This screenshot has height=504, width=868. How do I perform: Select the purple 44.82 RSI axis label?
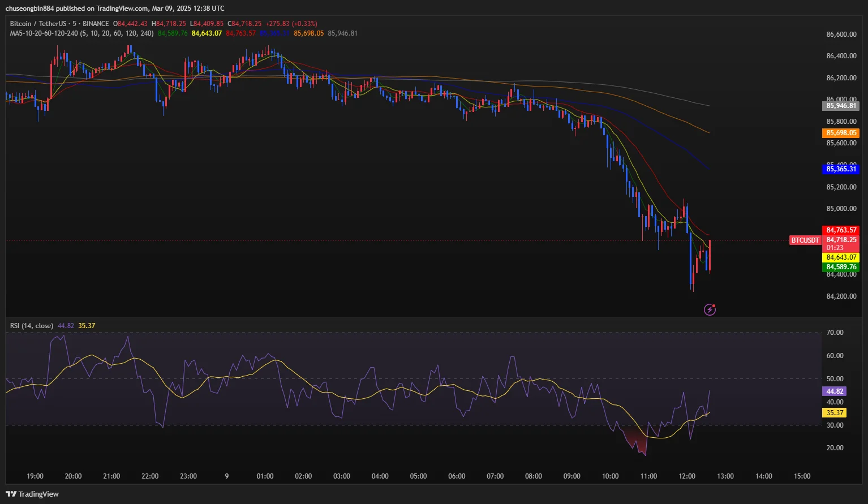(834, 391)
